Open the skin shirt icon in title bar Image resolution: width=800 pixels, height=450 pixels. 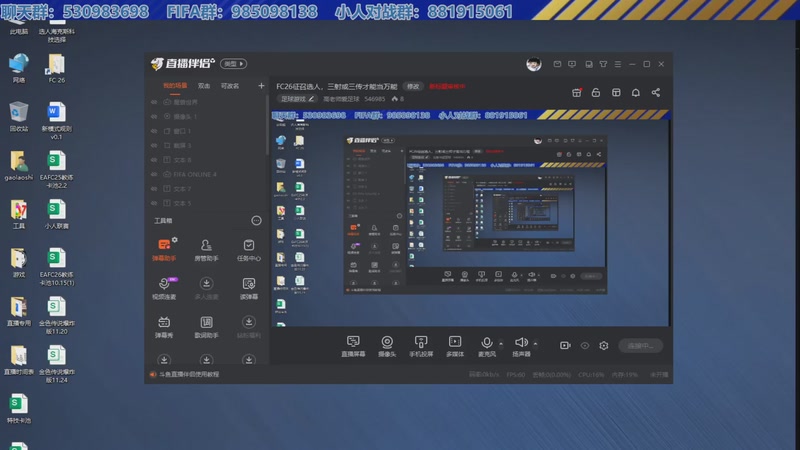pyautogui.click(x=603, y=64)
